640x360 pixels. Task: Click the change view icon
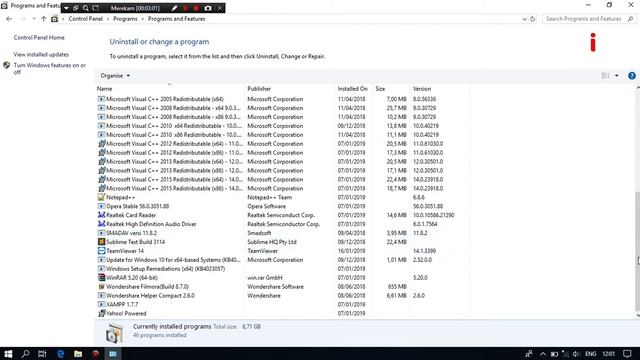click(x=606, y=76)
